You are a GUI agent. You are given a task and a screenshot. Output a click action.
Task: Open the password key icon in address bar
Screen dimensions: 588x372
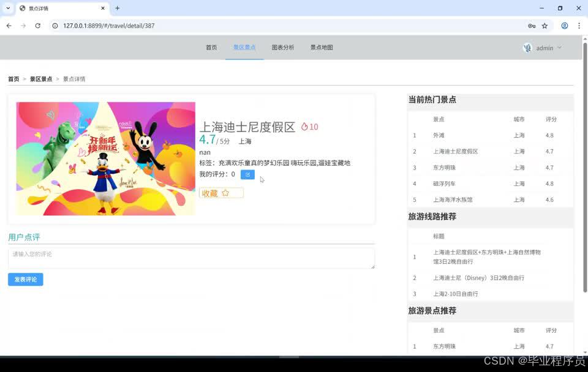tap(532, 26)
